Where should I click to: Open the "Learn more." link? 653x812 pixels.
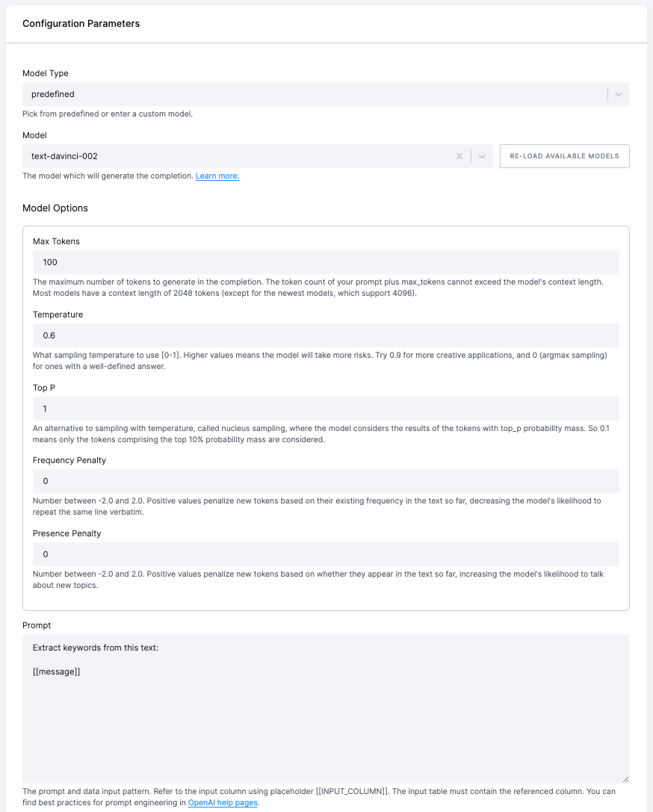click(x=217, y=176)
